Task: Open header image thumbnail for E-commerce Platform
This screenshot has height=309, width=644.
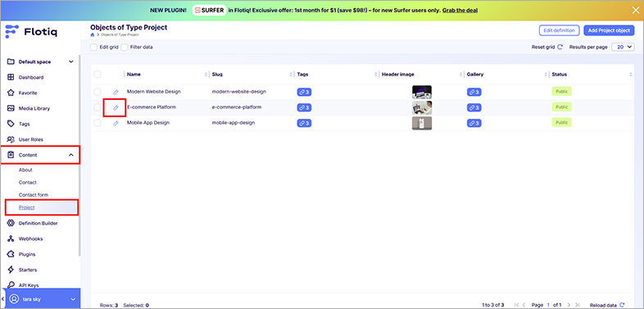Action: tap(422, 107)
